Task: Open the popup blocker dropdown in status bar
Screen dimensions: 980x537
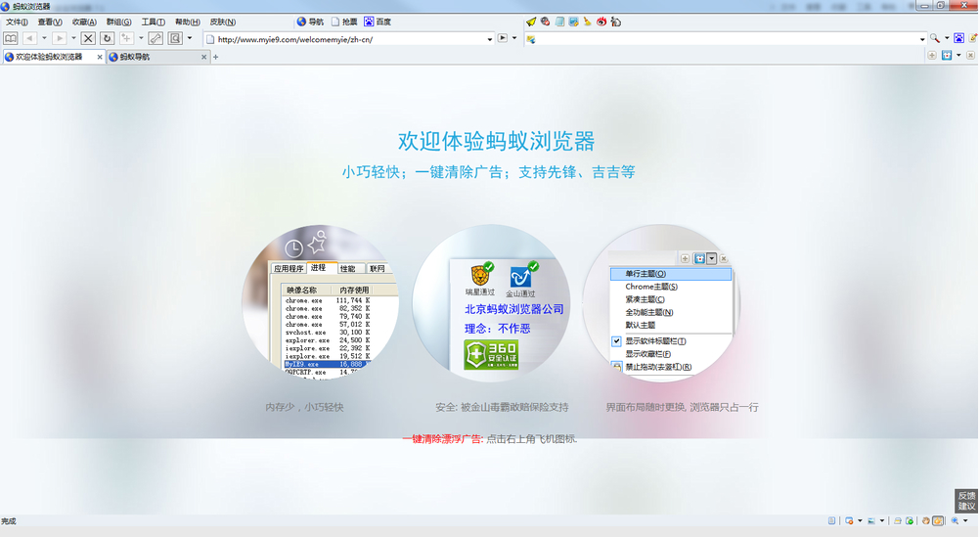Action: coord(860,520)
